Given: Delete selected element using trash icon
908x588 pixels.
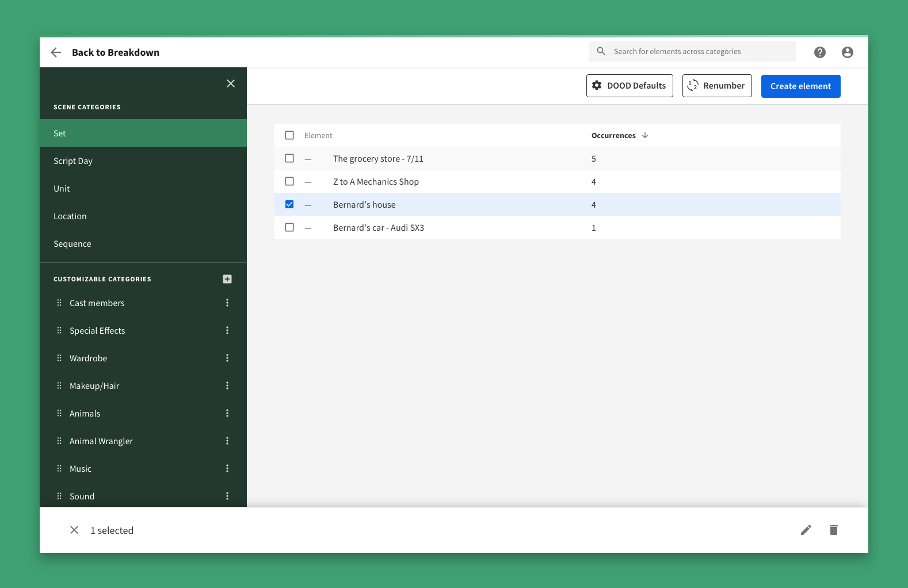Looking at the screenshot, I should pos(833,530).
